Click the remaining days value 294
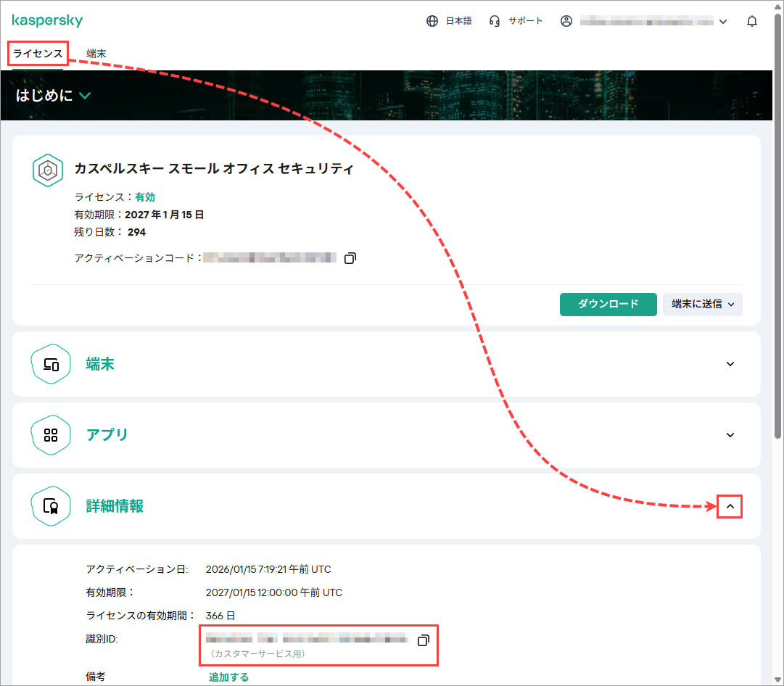Image resolution: width=784 pixels, height=686 pixels. pyautogui.click(x=136, y=232)
